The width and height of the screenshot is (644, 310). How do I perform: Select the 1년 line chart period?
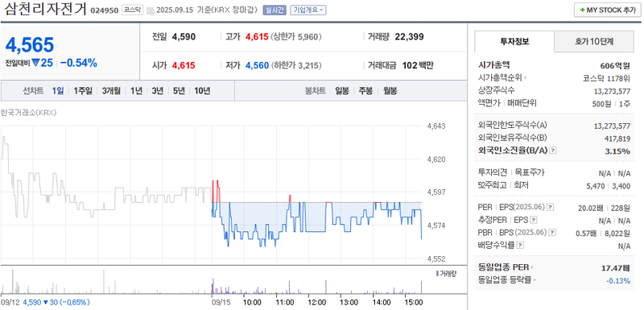click(x=136, y=91)
